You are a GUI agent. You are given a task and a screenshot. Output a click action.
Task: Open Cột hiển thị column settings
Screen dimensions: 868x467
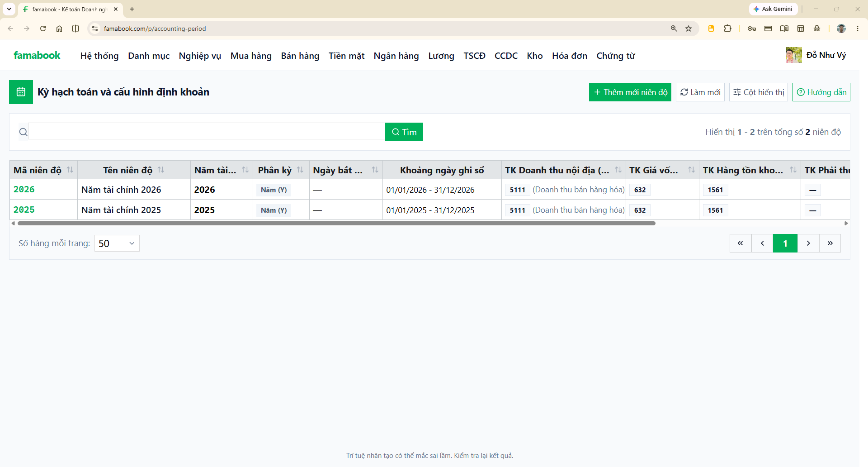[759, 92]
